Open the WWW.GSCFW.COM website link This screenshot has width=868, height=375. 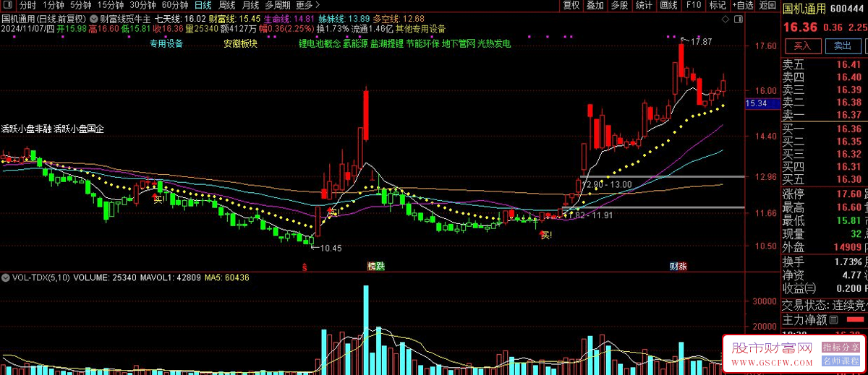pos(773,363)
